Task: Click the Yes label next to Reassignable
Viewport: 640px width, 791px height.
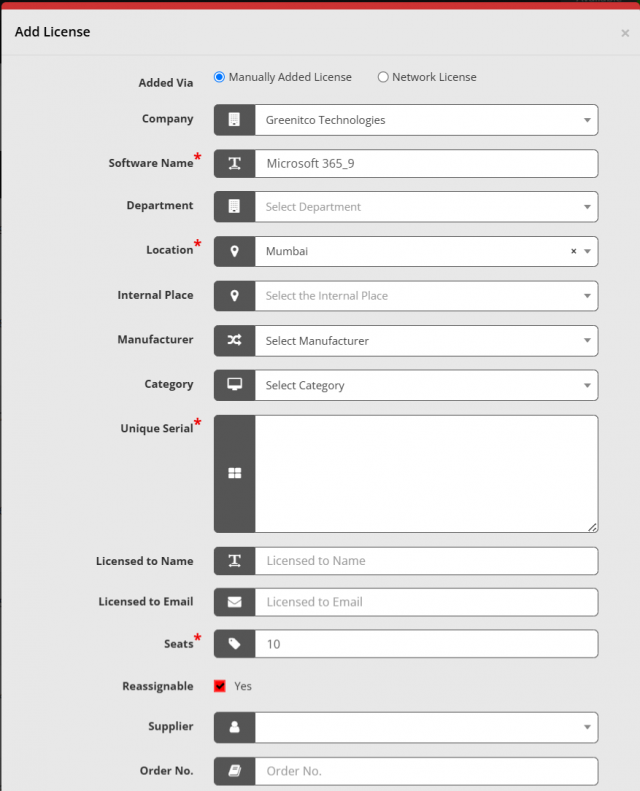Action: click(x=243, y=686)
